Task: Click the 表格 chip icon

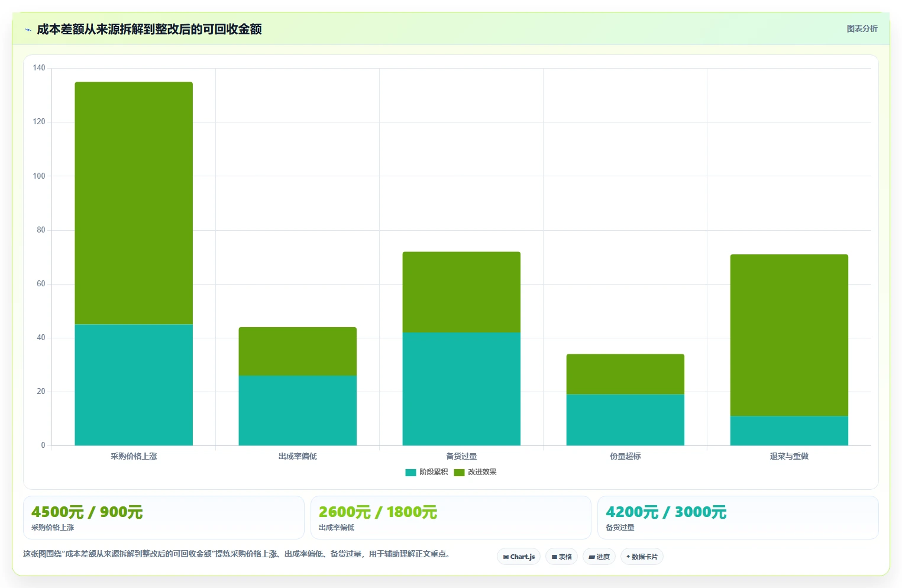Action: point(554,557)
